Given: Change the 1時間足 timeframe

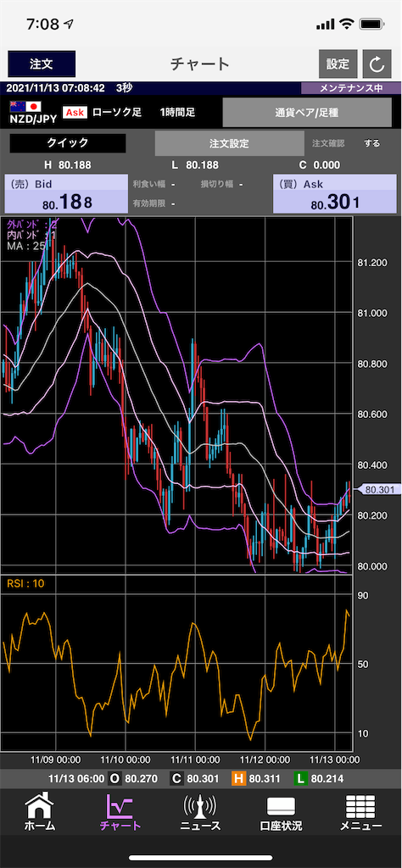Looking at the screenshot, I should 177,113.
